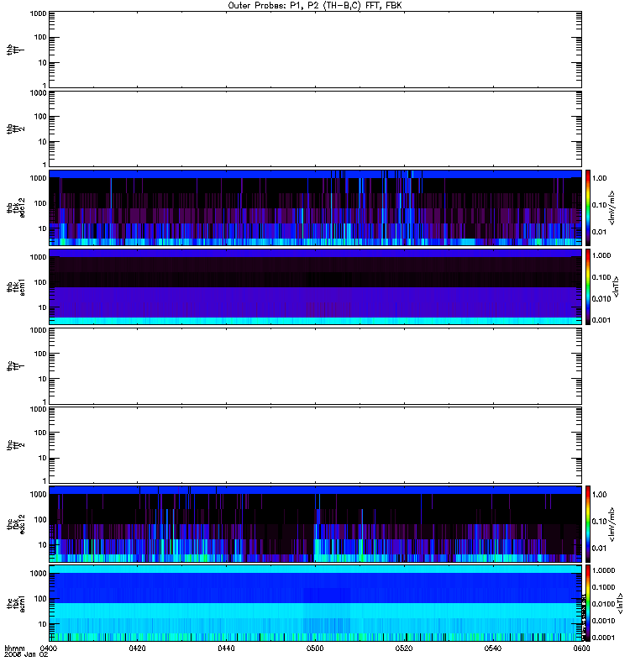The image size is (630, 672).
Task: Select the "0420" time axis label
Action: click(x=137, y=648)
